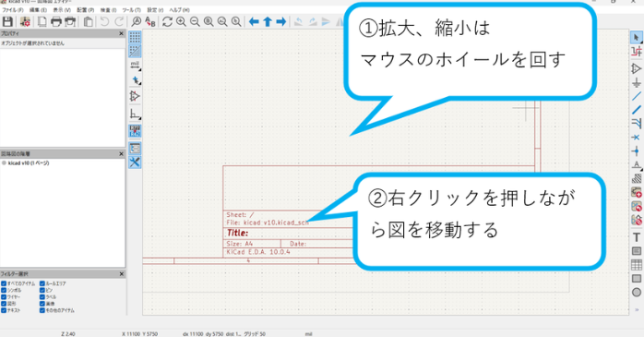This screenshot has width=644, height=337.
Task: Click blue left arrow navigate back
Action: 254,21
